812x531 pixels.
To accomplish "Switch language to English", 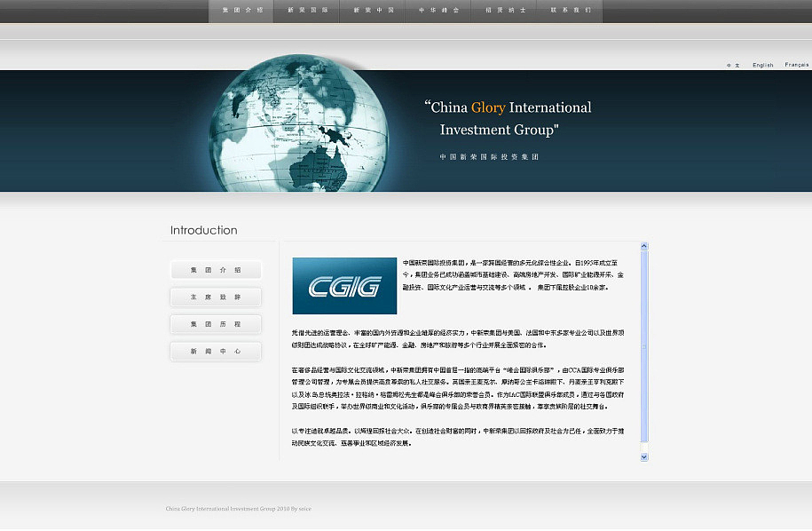I will [763, 66].
